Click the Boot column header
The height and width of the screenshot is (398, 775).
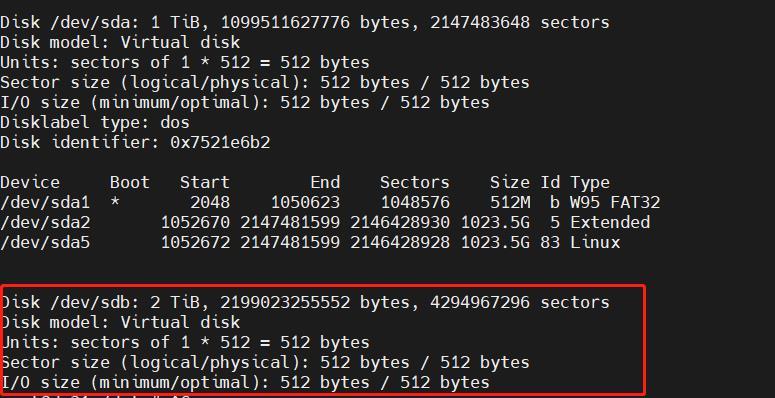point(129,182)
